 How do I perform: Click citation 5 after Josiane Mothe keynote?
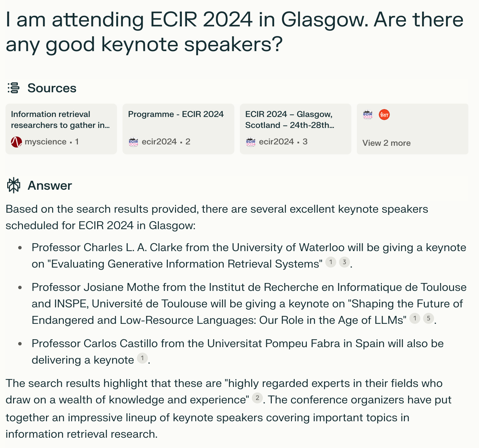429,319
